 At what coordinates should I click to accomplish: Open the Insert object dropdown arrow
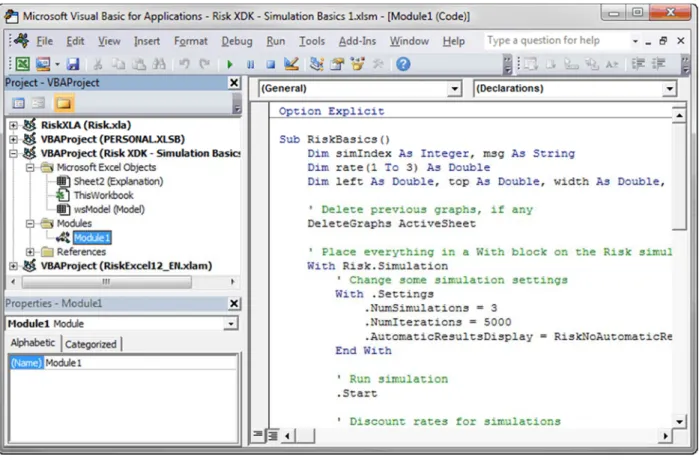[x=57, y=65]
